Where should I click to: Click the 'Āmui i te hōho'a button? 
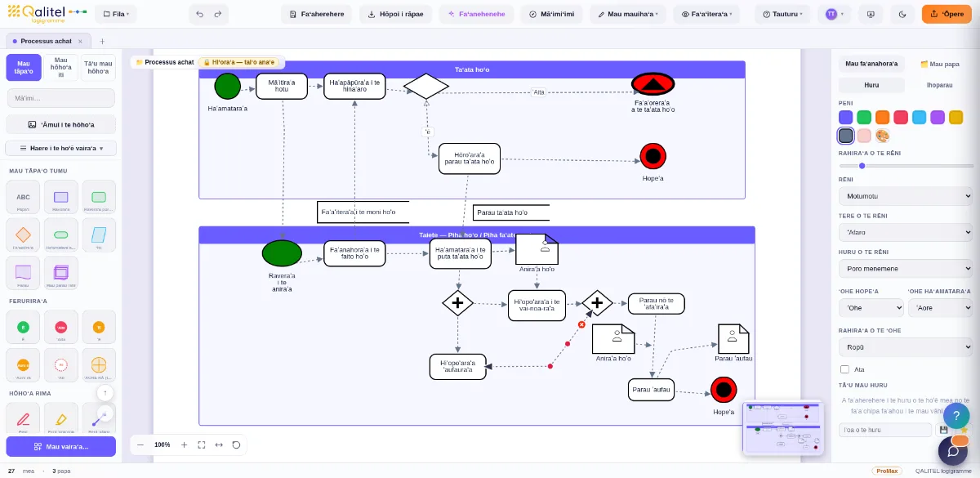61,124
